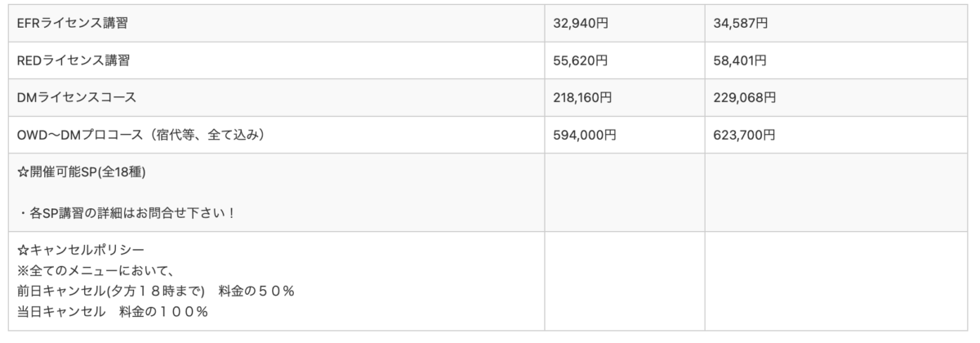Select the 218,160円 price cell
Screen dimensions: 980x343
point(584,97)
